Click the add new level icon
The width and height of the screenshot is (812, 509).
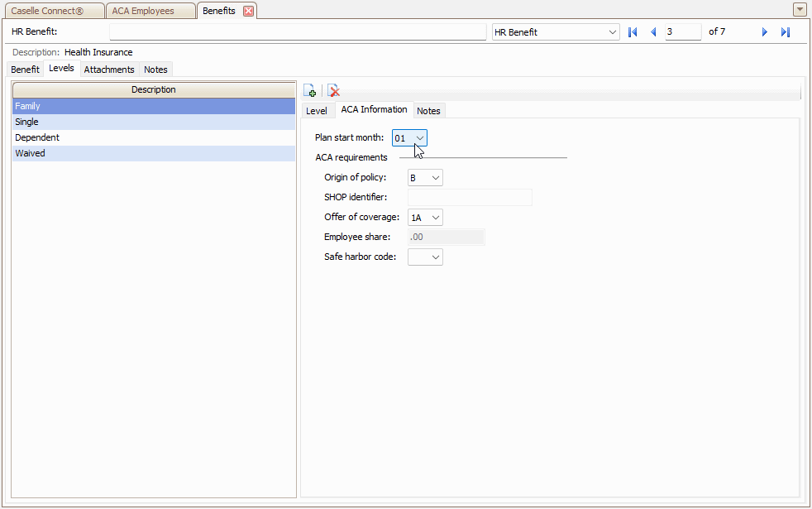[x=310, y=90]
